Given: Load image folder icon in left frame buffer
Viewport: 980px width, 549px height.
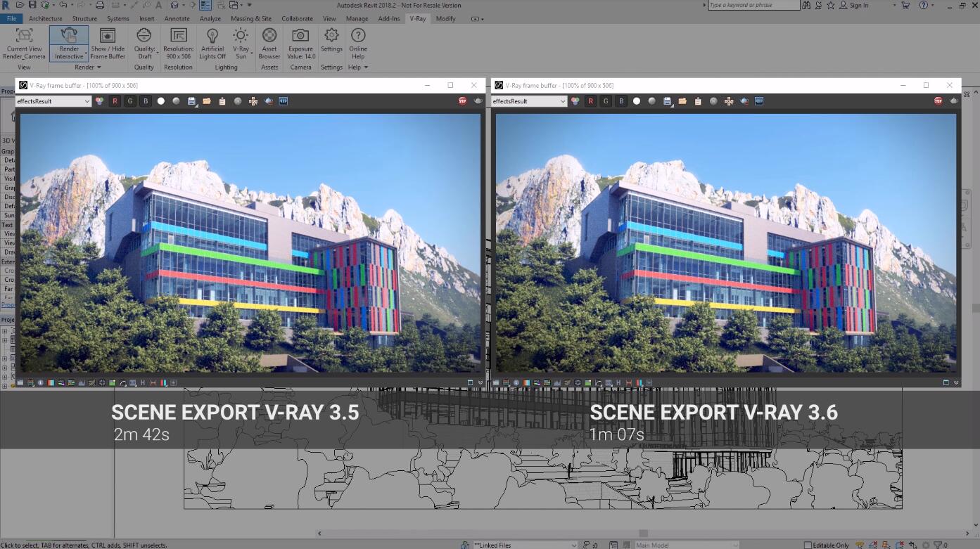Looking at the screenshot, I should coord(207,101).
